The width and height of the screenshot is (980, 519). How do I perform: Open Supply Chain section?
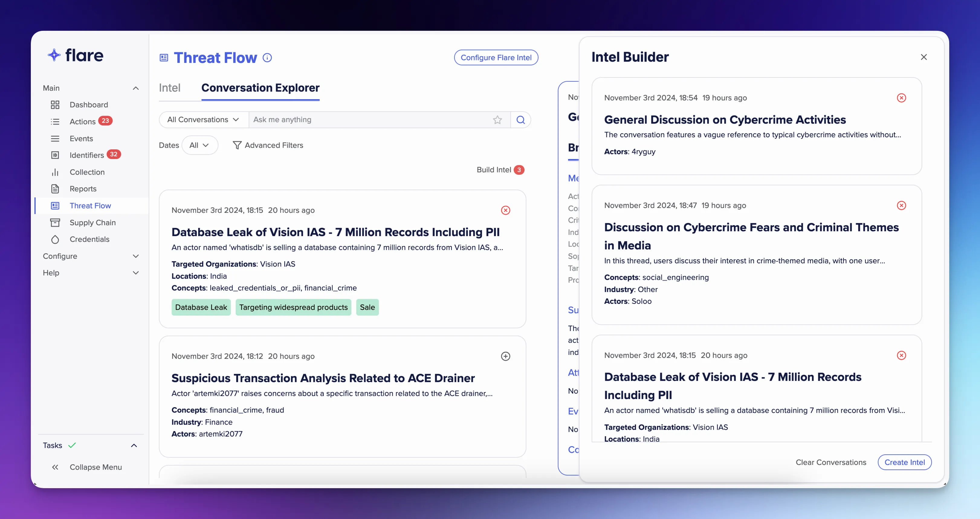(x=92, y=222)
